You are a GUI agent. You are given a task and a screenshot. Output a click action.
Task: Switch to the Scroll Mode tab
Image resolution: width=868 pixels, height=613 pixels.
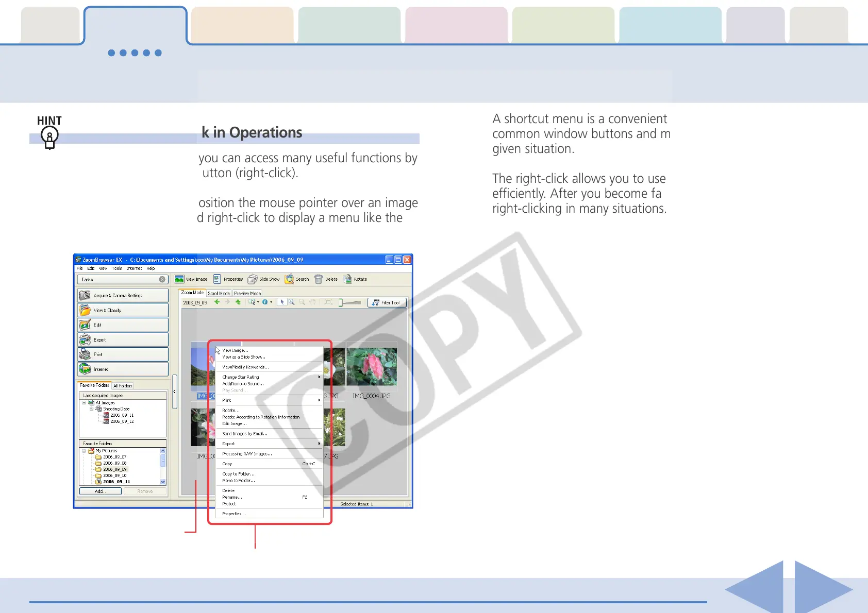219,293
